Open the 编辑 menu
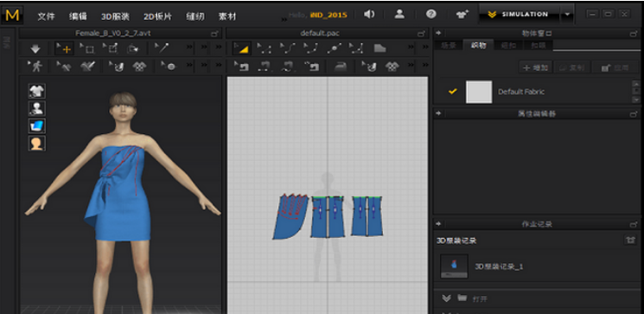 (78, 16)
